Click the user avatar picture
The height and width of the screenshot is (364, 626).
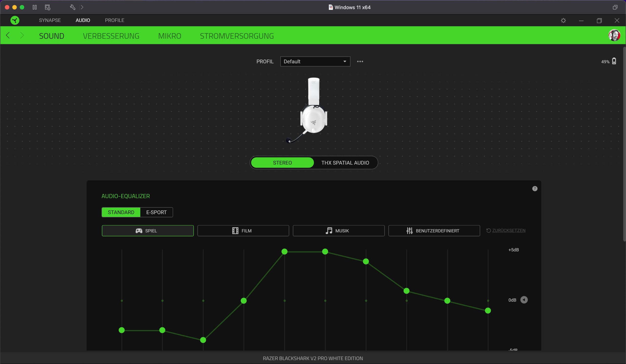coord(614,35)
